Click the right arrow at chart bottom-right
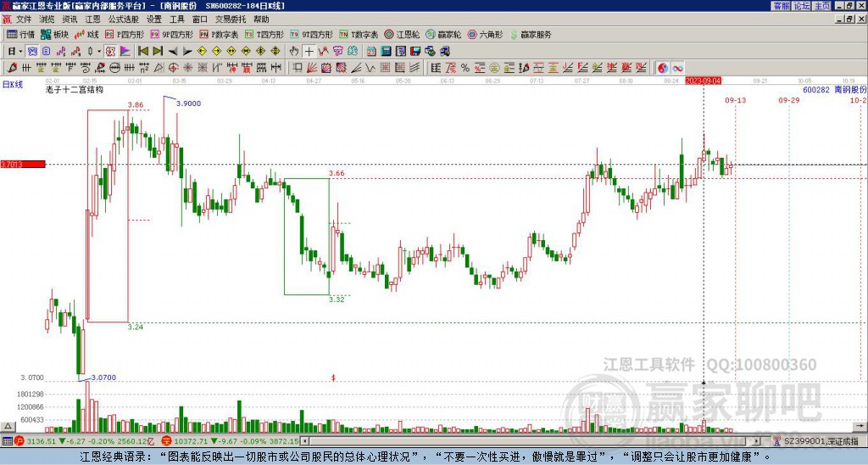 pyautogui.click(x=860, y=426)
